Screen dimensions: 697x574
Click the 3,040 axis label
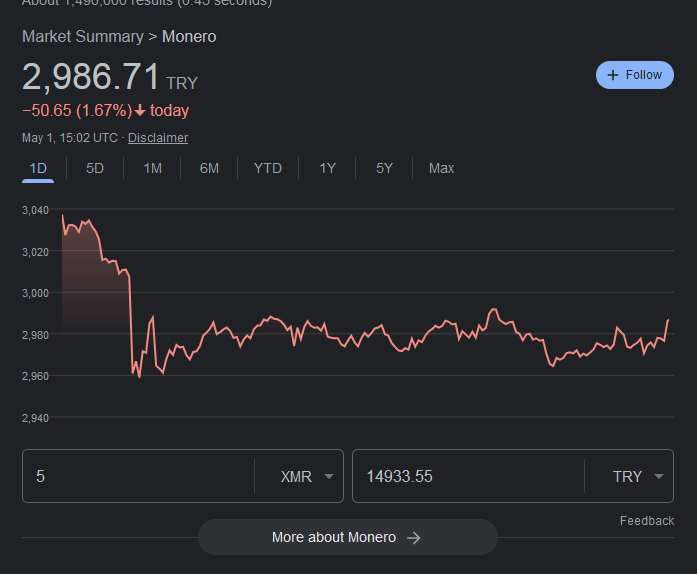[36, 210]
